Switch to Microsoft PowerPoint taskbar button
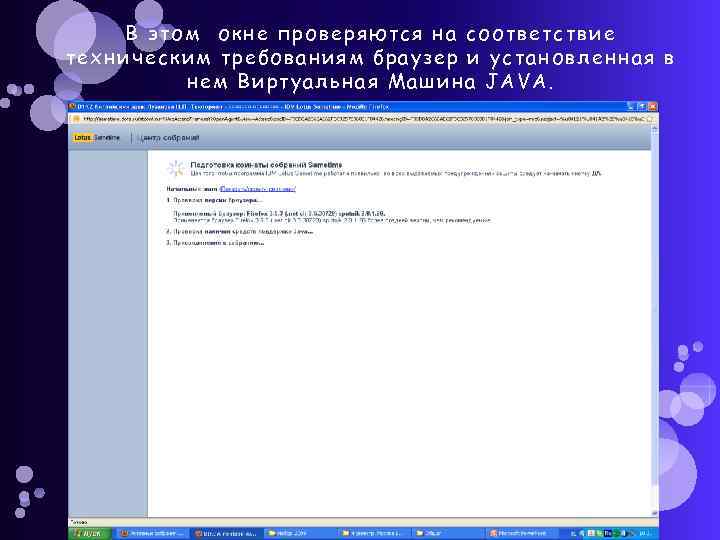 click(x=521, y=534)
